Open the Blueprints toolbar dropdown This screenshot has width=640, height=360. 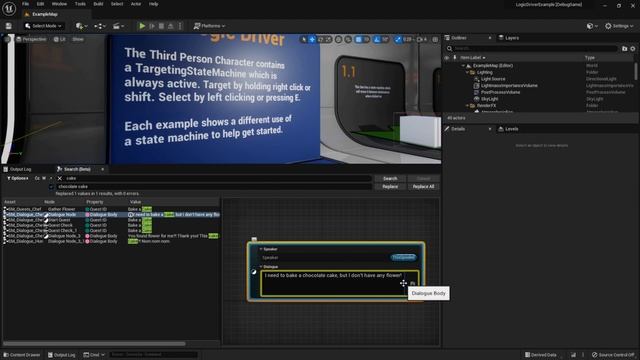[x=100, y=26]
